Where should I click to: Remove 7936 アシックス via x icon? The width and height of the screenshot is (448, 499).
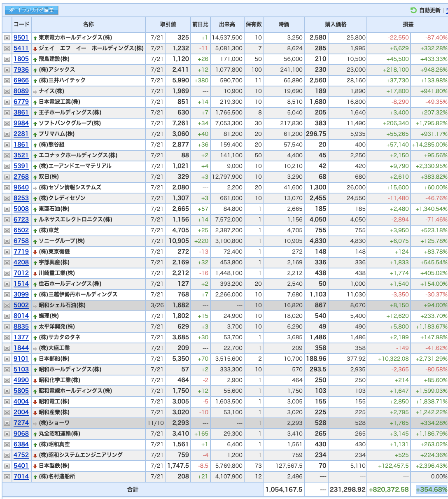tap(7, 70)
